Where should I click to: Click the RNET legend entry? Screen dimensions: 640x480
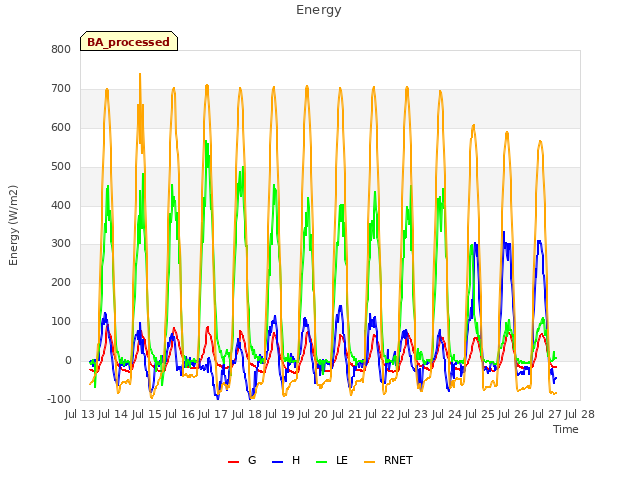[x=388, y=460]
